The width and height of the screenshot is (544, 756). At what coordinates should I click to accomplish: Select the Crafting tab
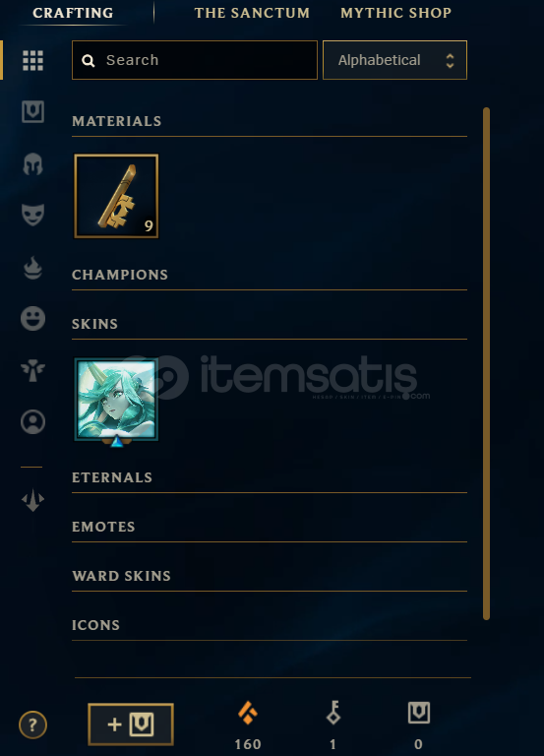(x=73, y=13)
